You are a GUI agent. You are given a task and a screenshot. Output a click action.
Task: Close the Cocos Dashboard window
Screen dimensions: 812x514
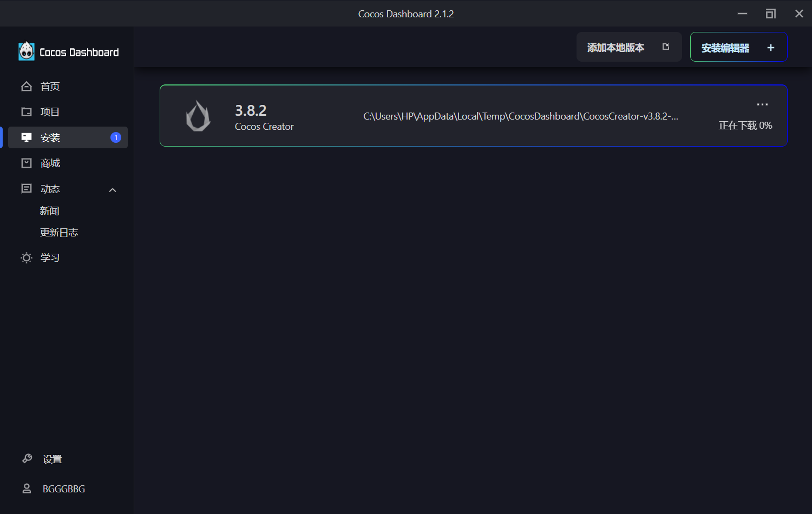click(799, 14)
